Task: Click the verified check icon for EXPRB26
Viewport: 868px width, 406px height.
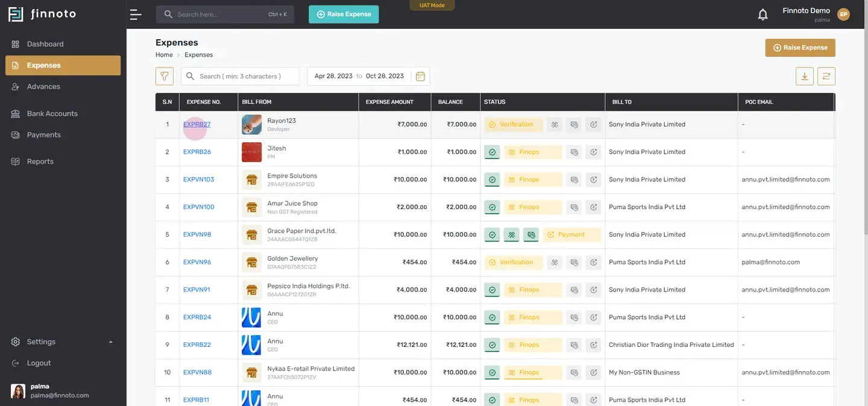Action: (492, 152)
